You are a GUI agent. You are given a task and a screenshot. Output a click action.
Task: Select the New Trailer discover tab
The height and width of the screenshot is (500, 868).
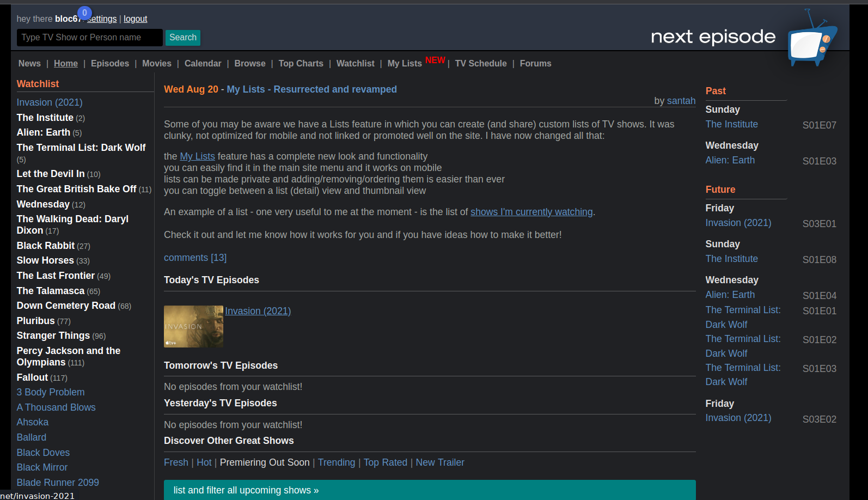tap(440, 462)
